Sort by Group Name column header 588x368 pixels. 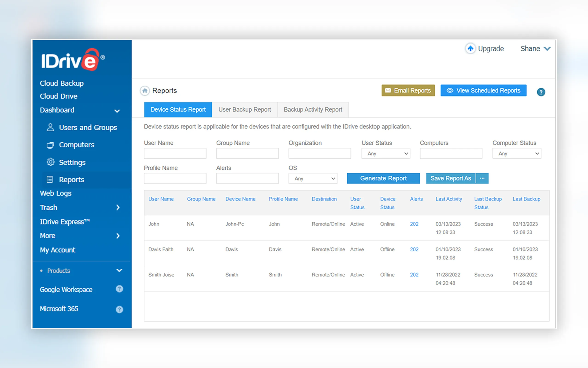click(201, 199)
